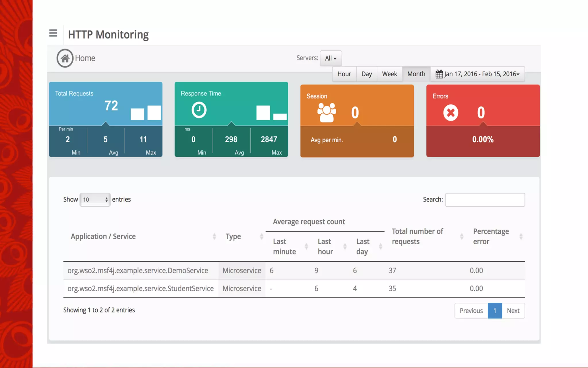
Task: Click inside the Search input field
Action: (485, 200)
